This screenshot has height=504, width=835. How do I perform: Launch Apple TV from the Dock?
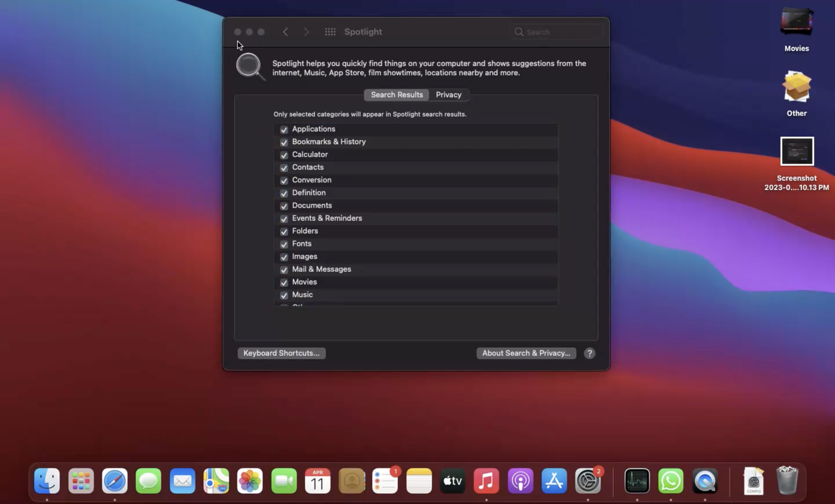point(453,481)
